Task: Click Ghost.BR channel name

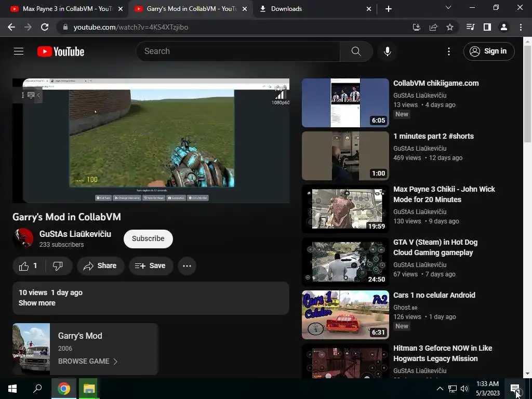Action: click(405, 308)
